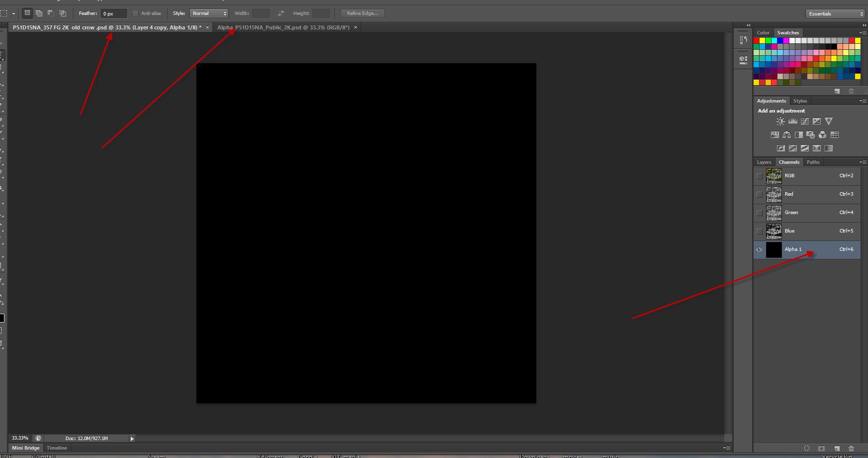Open the Style dropdown set to Normal

208,13
